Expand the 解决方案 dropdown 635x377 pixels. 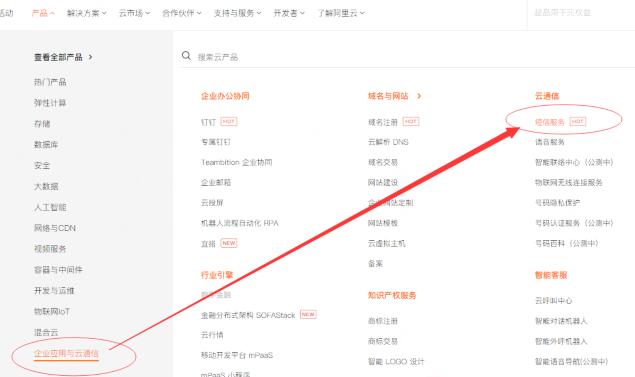87,13
